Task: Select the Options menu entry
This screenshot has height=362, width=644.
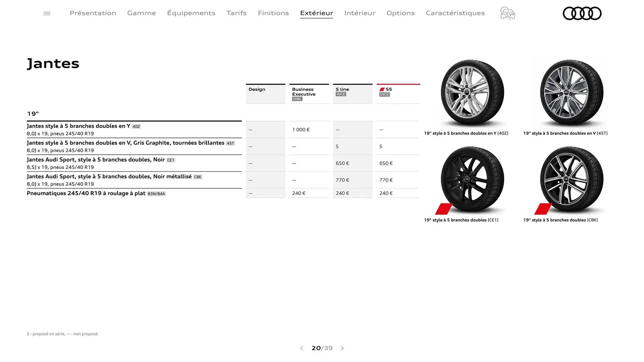Action: (400, 13)
